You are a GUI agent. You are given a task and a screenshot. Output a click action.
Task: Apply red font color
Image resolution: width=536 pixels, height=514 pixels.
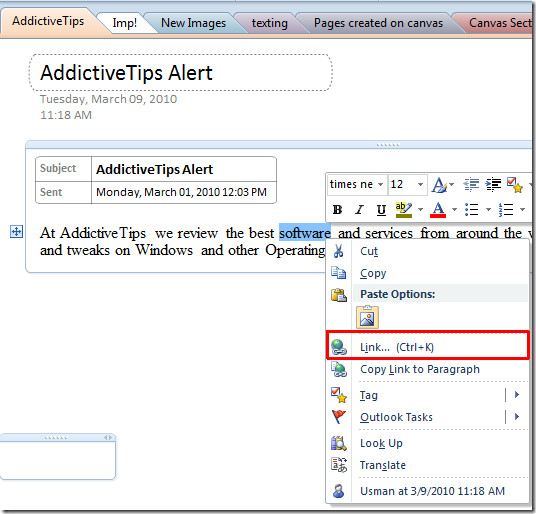(x=438, y=209)
